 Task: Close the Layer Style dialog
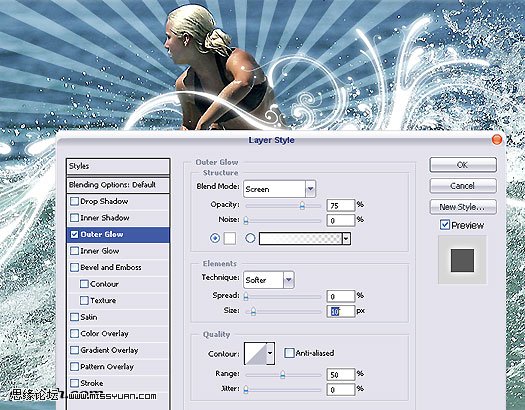[x=497, y=140]
